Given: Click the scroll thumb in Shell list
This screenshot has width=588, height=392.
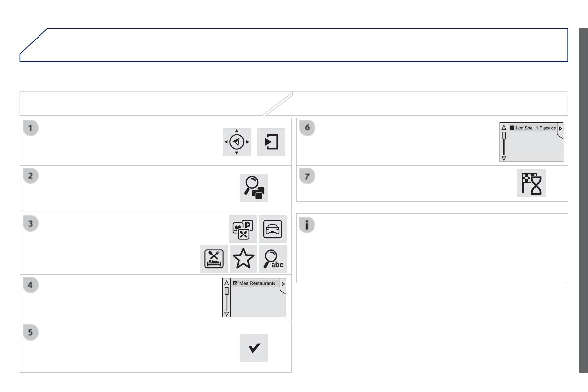Looking at the screenshot, I should [x=504, y=135].
